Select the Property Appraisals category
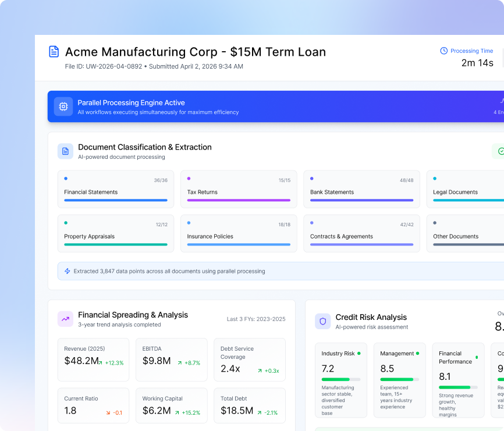Viewport: 504px width, 431px height. [115, 233]
